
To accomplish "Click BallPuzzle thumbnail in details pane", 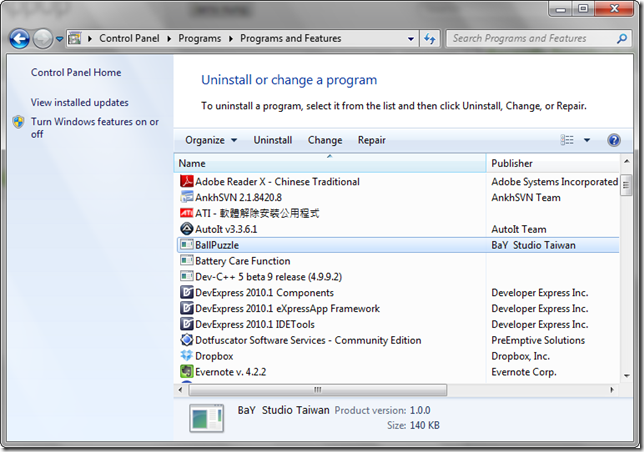I will tap(207, 418).
